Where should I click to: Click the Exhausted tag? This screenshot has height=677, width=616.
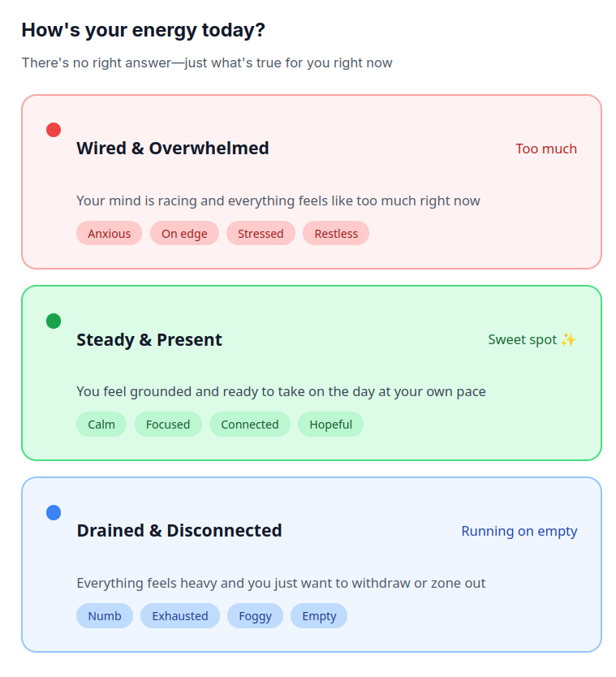click(x=180, y=616)
